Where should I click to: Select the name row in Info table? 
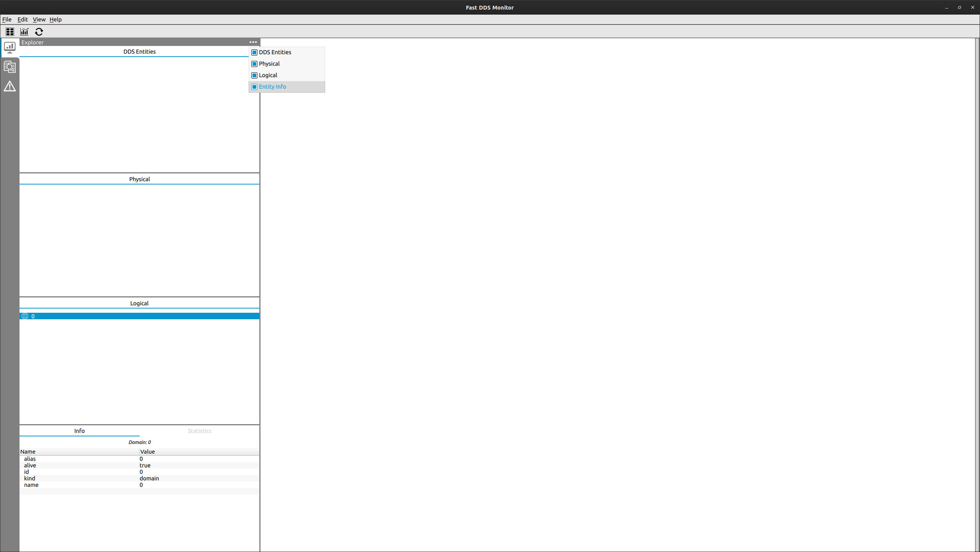[x=140, y=485]
